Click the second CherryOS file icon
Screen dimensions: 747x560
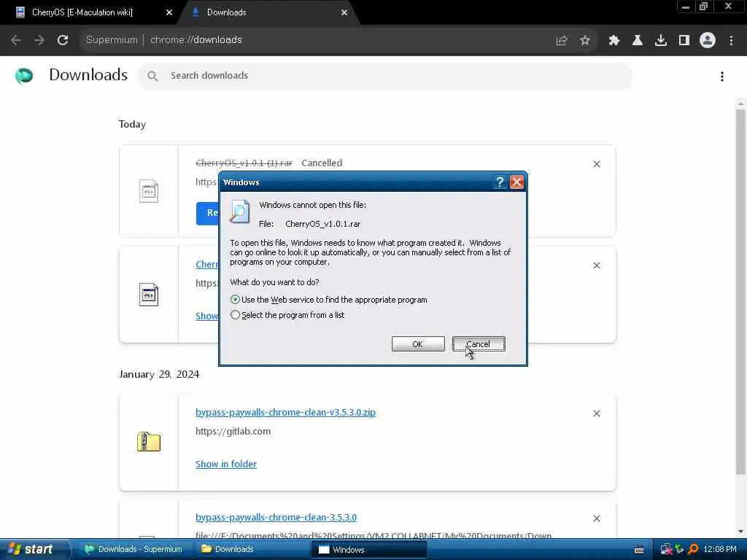pos(149,295)
